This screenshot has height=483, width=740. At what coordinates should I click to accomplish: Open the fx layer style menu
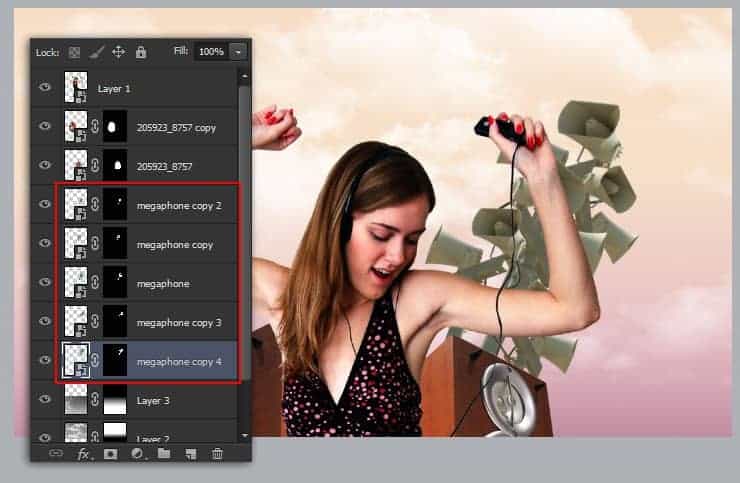click(84, 453)
